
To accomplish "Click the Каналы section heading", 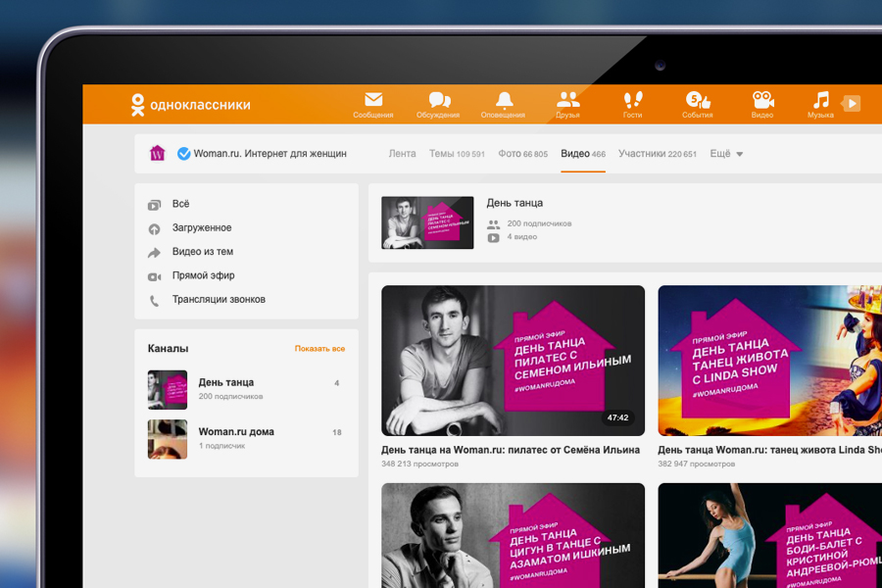I will [x=169, y=349].
